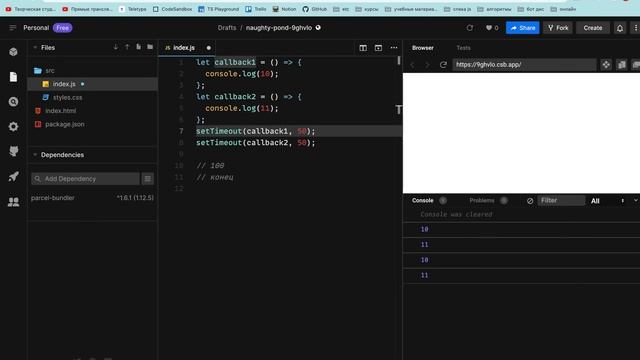Screen dimensions: 640x360
Task: Click the download arrow icon in Files header
Action: pyautogui.click(x=116, y=47)
